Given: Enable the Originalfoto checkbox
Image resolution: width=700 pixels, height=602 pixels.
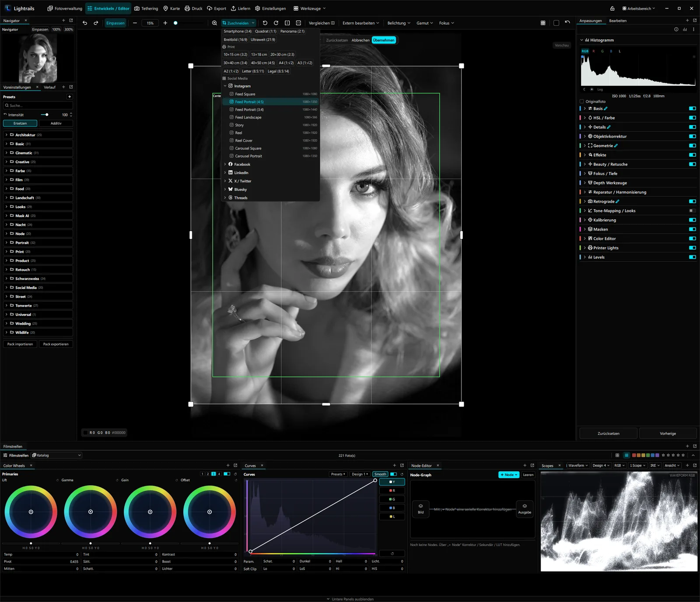Looking at the screenshot, I should pyautogui.click(x=582, y=101).
